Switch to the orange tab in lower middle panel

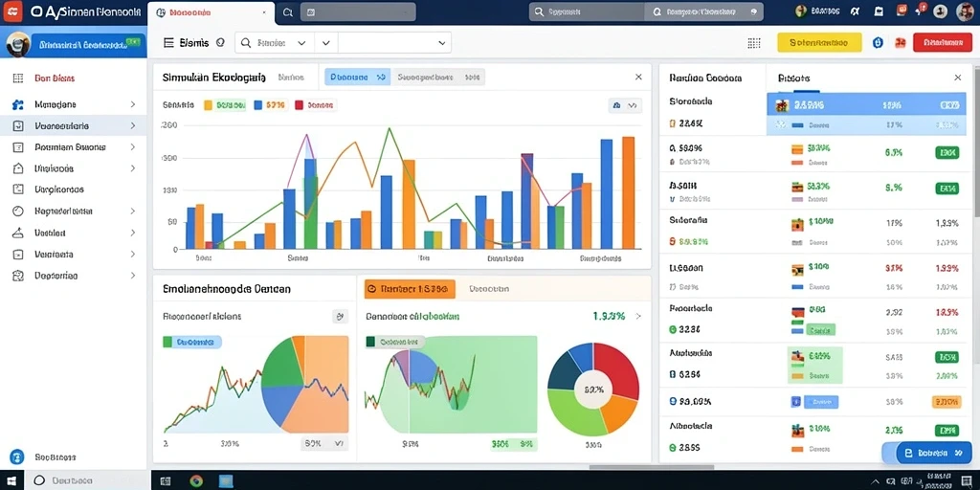(410, 289)
